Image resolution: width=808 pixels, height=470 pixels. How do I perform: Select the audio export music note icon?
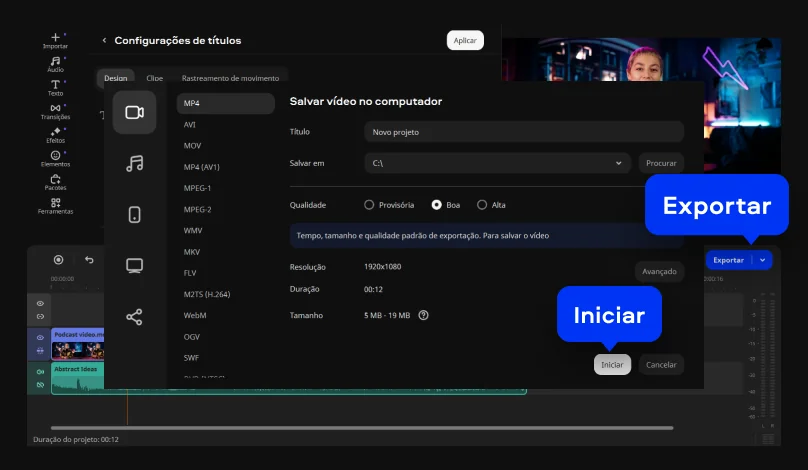point(134,163)
